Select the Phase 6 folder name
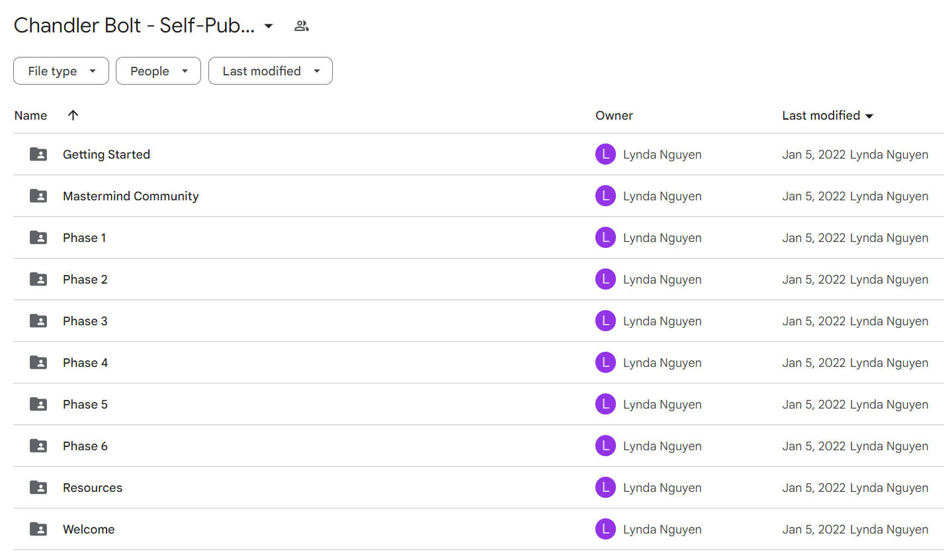 pyautogui.click(x=85, y=446)
